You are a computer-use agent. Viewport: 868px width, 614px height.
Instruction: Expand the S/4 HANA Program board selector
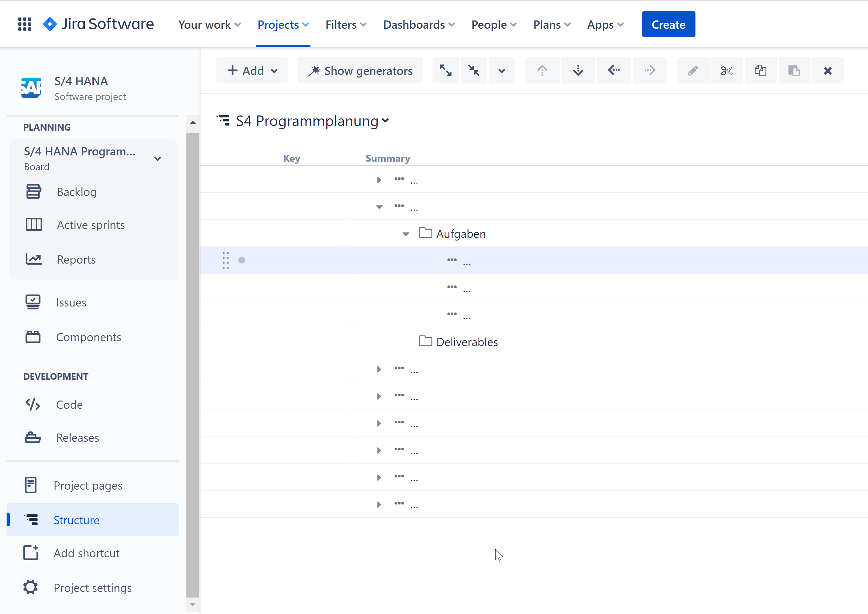158,158
